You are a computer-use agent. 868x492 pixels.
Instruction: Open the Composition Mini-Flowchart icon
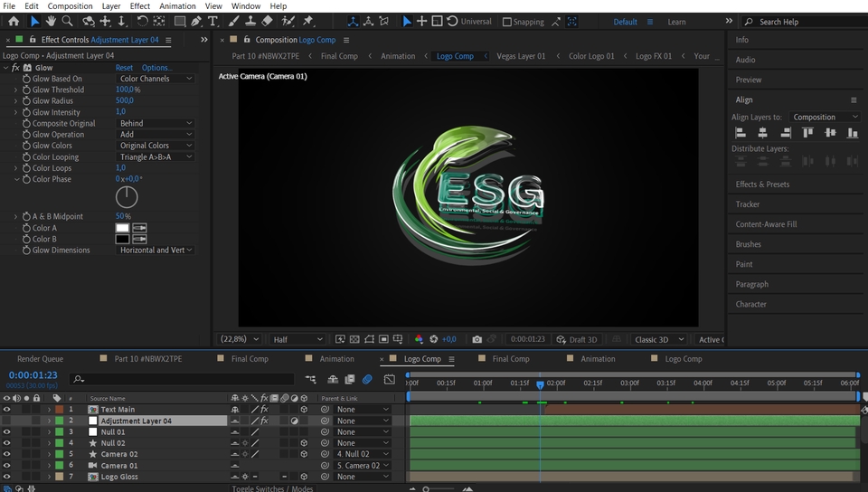[310, 379]
